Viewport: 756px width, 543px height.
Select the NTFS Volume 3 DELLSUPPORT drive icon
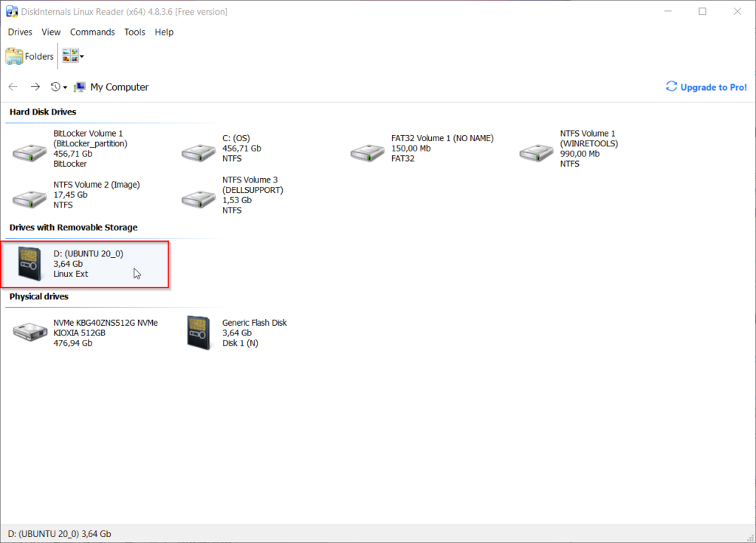coord(198,199)
